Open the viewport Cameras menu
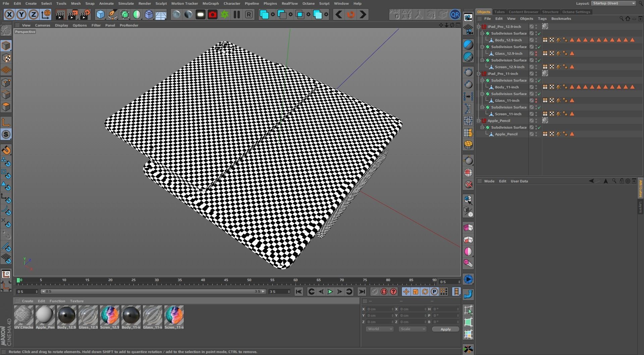The width and height of the screenshot is (644, 355). point(43,25)
